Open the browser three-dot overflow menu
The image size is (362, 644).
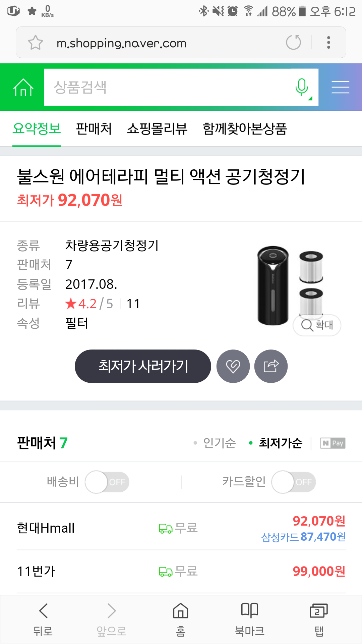click(328, 43)
